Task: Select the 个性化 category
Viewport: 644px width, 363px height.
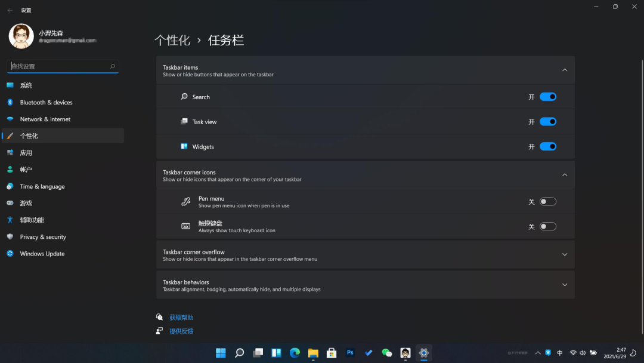Action: (x=63, y=136)
